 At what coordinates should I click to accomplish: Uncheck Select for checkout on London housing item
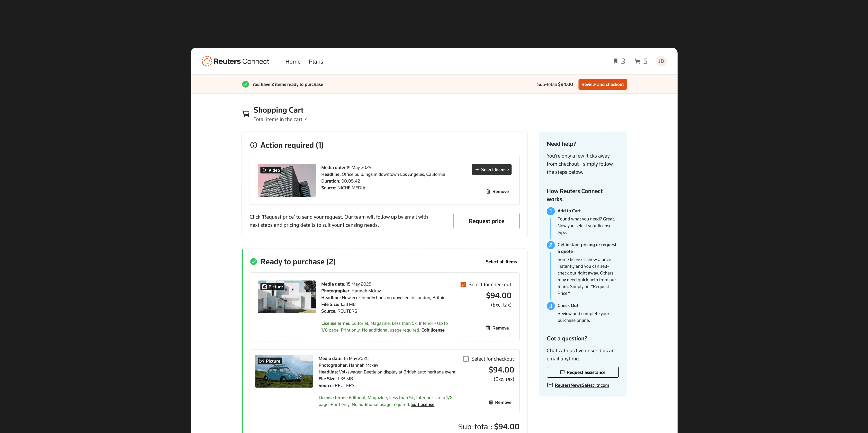(463, 285)
